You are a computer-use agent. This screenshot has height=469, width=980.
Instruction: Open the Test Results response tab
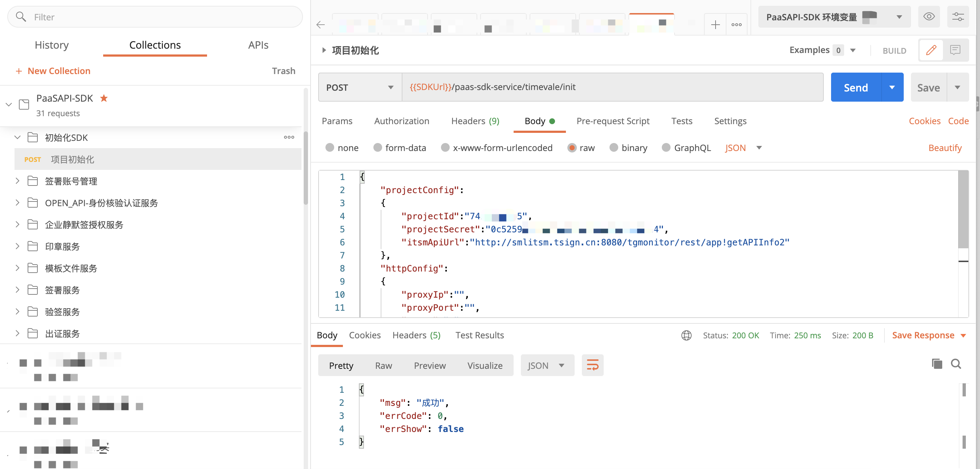tap(479, 335)
